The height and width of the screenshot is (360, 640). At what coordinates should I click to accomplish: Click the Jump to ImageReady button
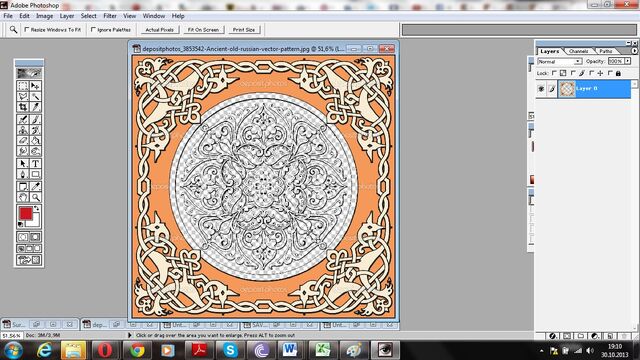pos(29,260)
